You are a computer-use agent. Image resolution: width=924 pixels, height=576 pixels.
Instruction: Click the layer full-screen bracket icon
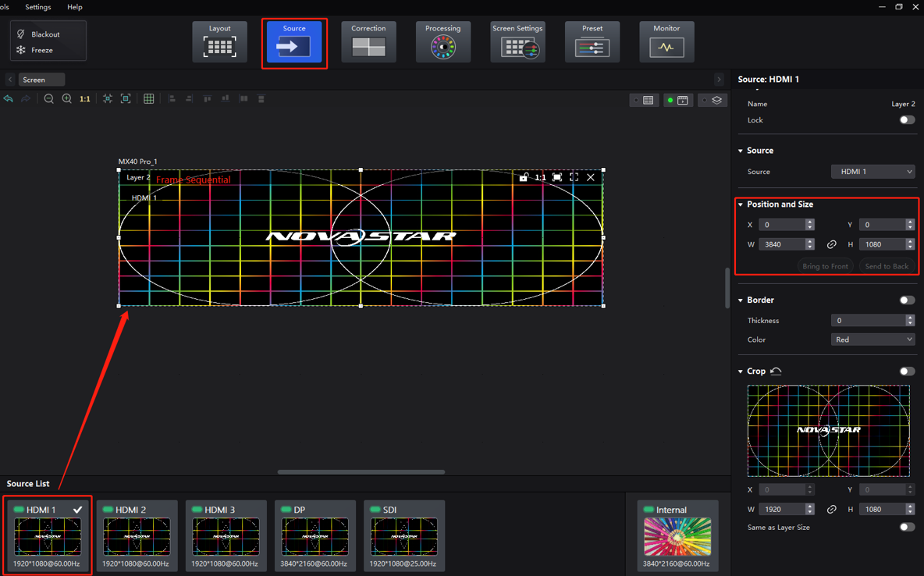(574, 177)
